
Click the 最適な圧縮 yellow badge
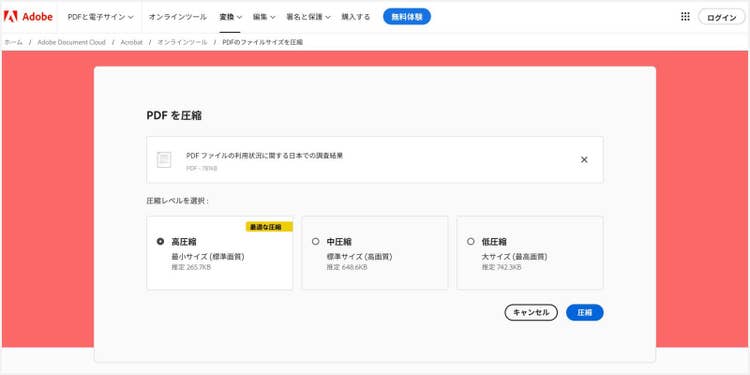(269, 227)
